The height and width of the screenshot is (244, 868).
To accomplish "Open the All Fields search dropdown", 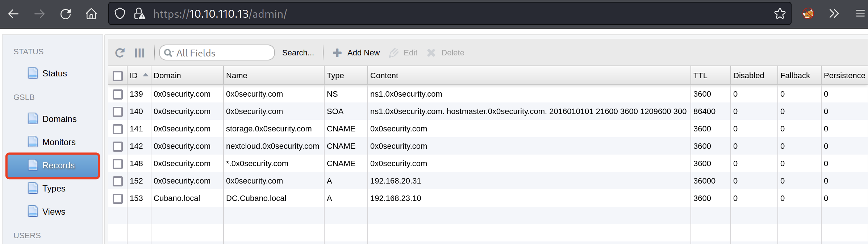I will [168, 53].
